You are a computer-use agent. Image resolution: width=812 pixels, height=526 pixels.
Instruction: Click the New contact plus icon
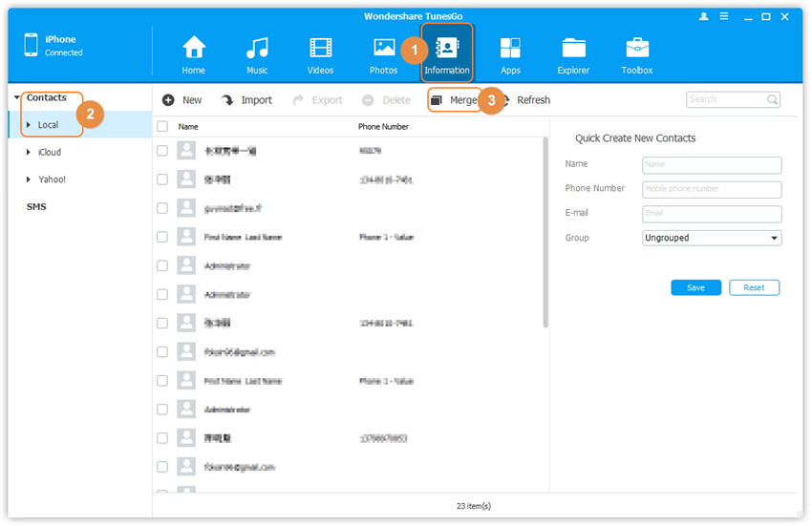point(168,100)
